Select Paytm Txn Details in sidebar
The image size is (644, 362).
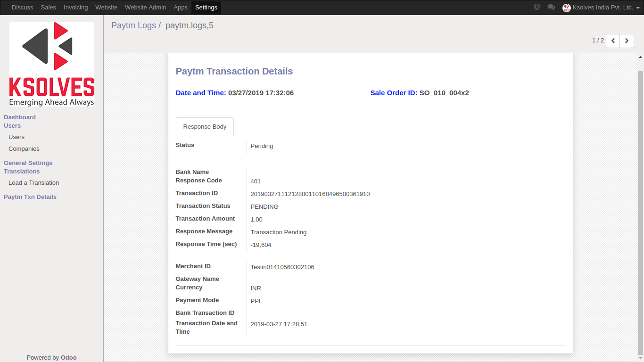click(x=30, y=197)
